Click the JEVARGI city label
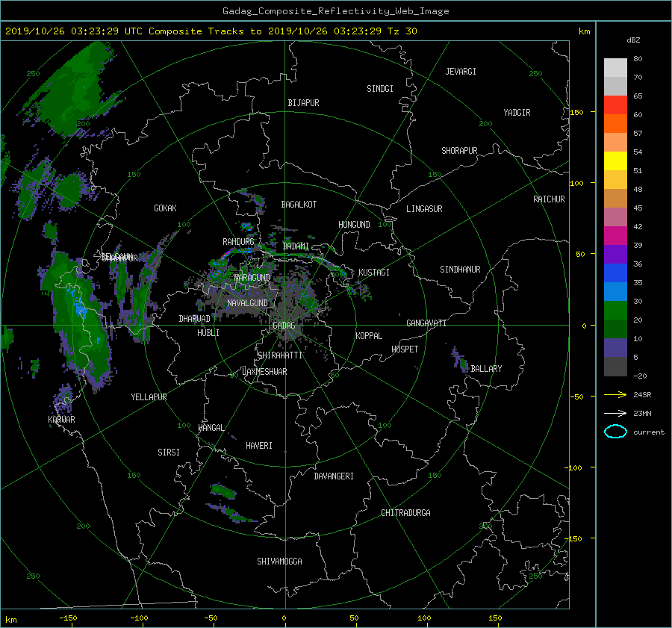Viewport: 672px width, 628px height. (461, 71)
